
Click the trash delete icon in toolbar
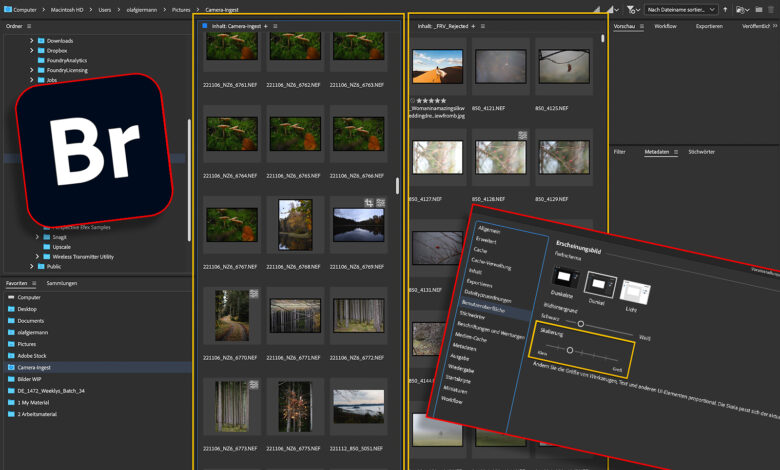[770, 9]
